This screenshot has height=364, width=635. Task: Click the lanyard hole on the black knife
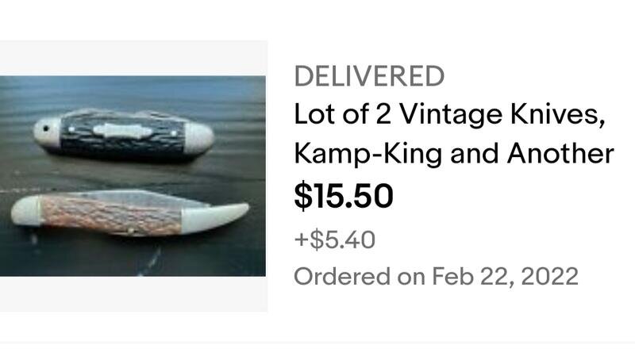point(46,128)
